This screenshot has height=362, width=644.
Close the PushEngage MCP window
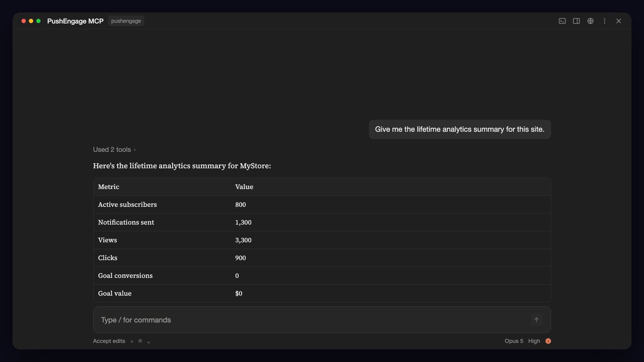(619, 21)
